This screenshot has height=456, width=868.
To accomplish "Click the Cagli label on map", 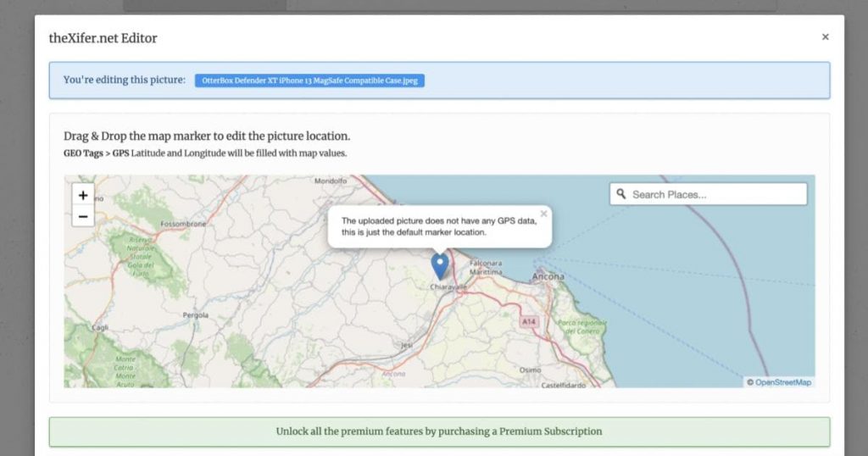I will (x=100, y=328).
